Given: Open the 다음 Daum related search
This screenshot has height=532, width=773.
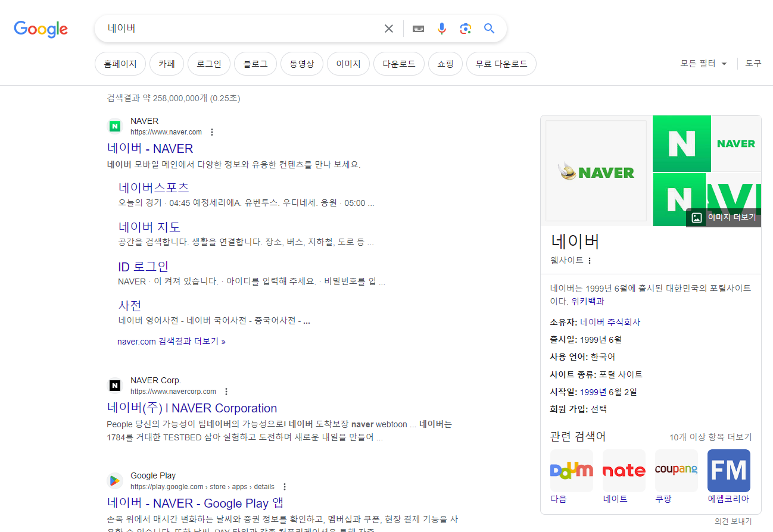Looking at the screenshot, I should point(572,477).
